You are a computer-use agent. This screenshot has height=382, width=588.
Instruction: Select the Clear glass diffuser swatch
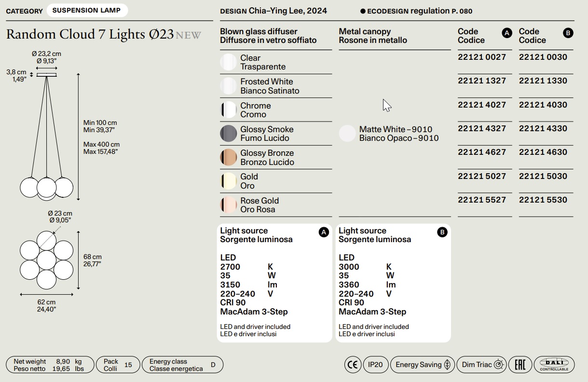tap(228, 62)
